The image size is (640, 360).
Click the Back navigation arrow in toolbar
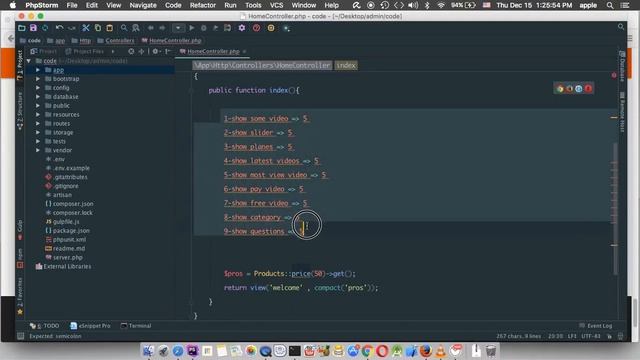pos(151,28)
